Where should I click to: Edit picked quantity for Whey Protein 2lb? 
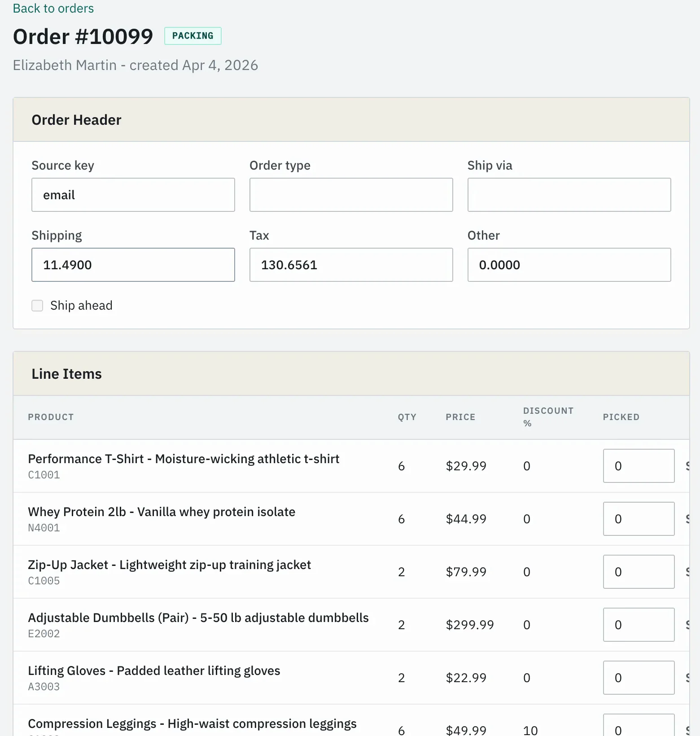[x=639, y=519]
